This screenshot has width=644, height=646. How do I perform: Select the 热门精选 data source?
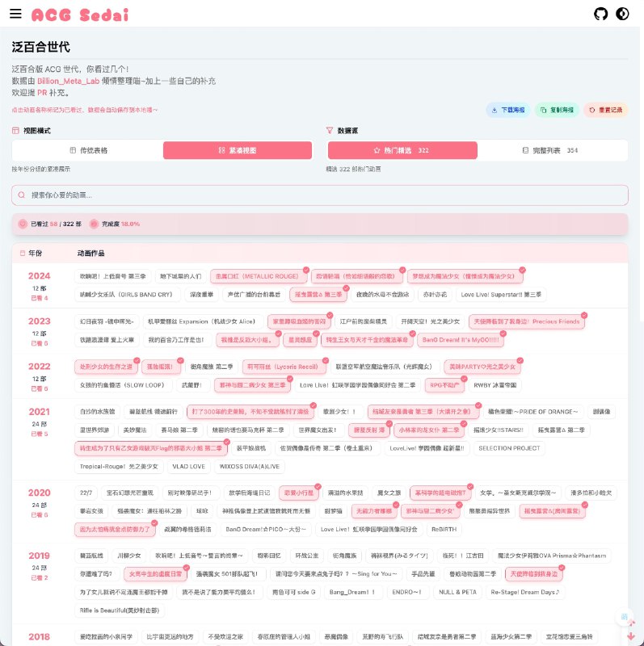click(x=402, y=150)
